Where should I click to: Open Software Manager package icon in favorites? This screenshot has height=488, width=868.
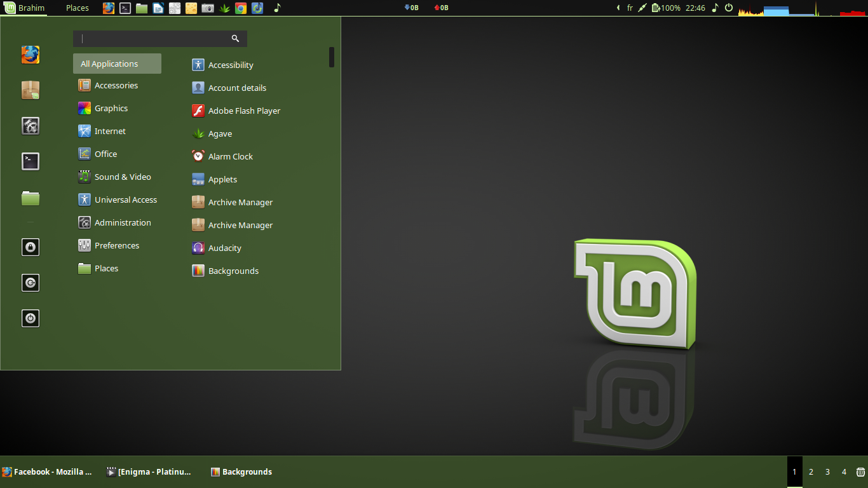click(31, 90)
